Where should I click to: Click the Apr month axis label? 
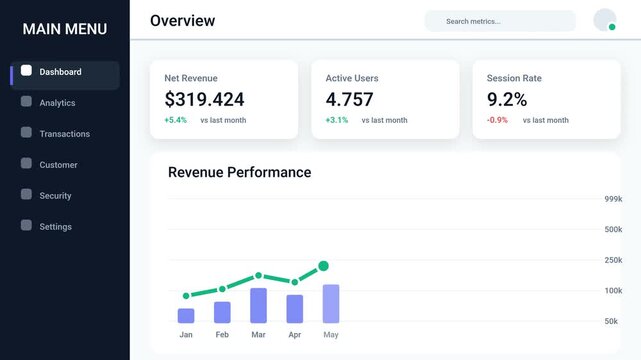point(295,335)
